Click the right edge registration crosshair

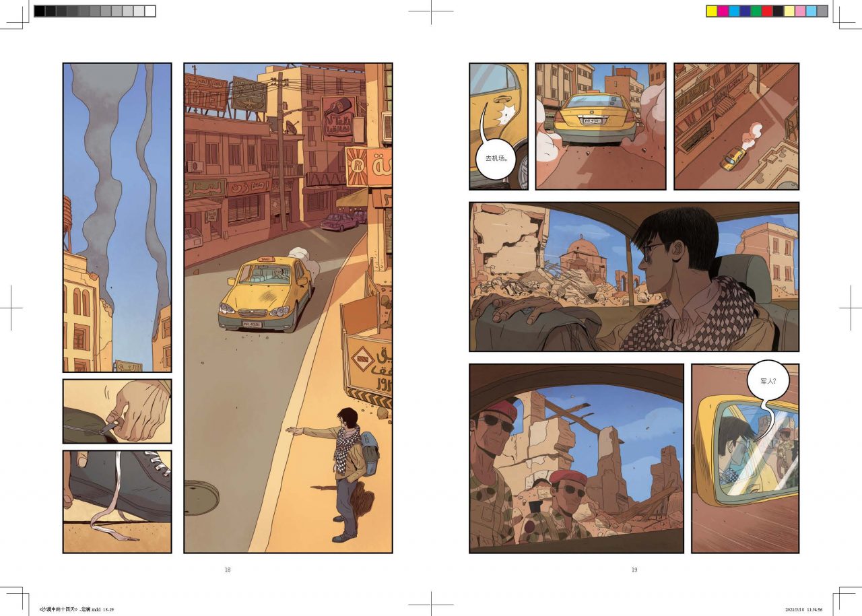tap(851, 308)
